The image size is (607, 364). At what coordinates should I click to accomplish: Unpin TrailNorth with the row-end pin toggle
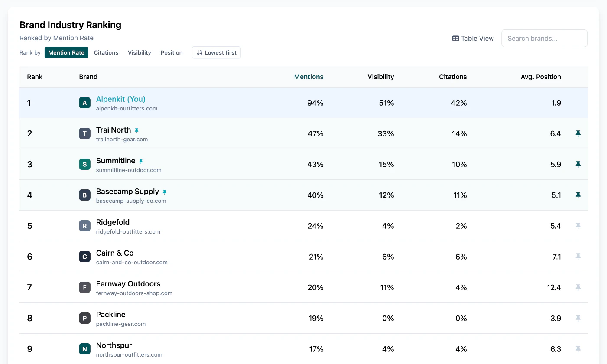coord(578,133)
